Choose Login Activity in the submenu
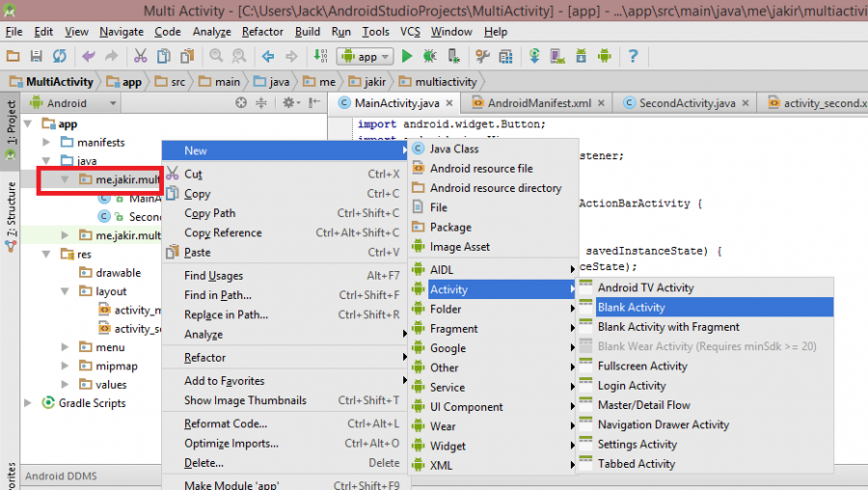Screen dimensions: 868x490 pyautogui.click(x=632, y=386)
